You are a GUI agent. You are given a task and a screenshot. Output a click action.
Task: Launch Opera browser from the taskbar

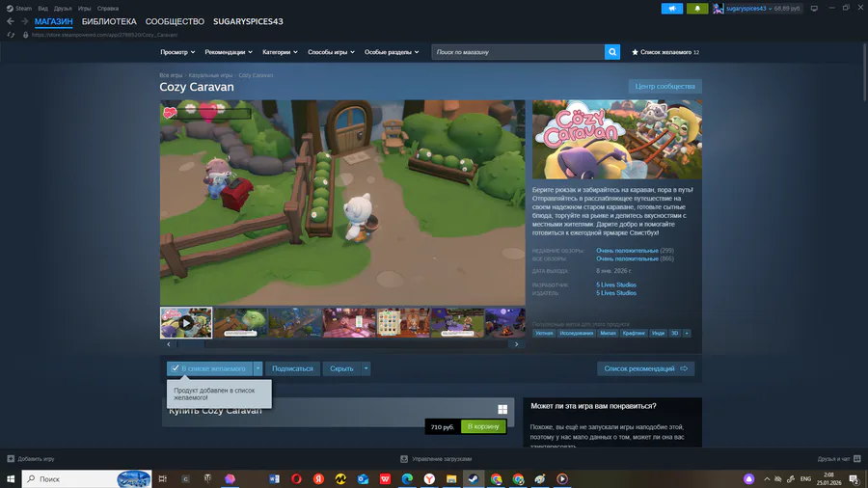(x=296, y=478)
